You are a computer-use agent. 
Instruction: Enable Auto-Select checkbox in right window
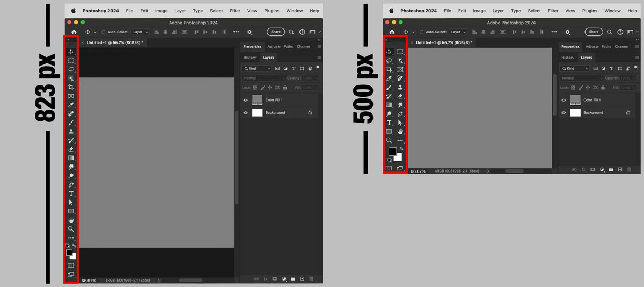coord(422,32)
